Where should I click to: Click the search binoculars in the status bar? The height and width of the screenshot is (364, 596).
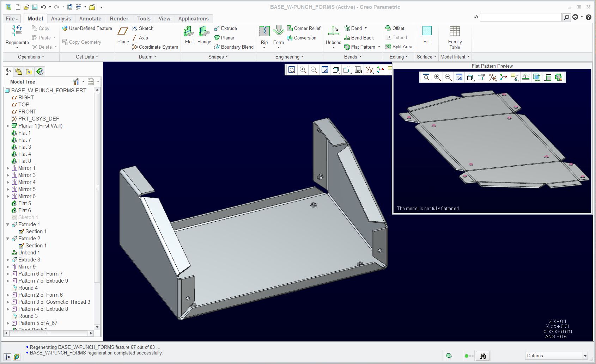click(482, 356)
